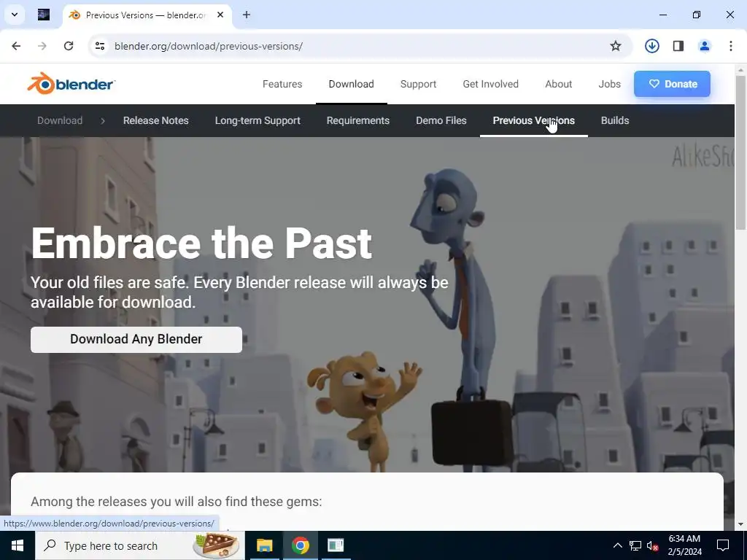The image size is (747, 560).
Task: Open the Get Involved page
Action: (491, 84)
